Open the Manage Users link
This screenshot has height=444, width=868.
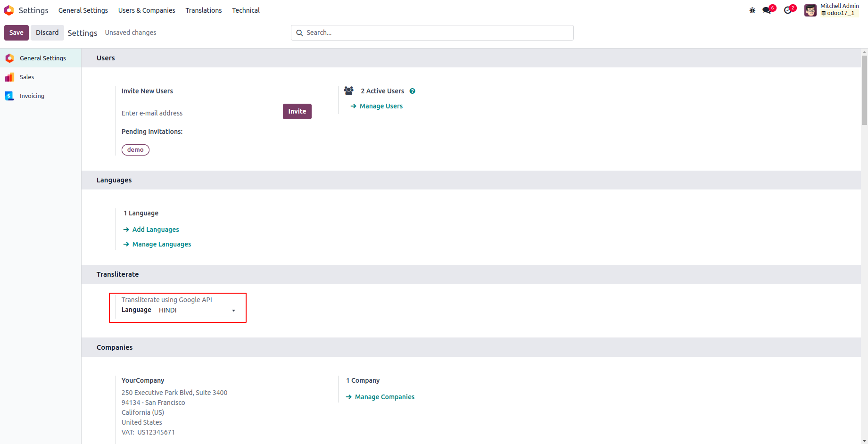pos(381,107)
